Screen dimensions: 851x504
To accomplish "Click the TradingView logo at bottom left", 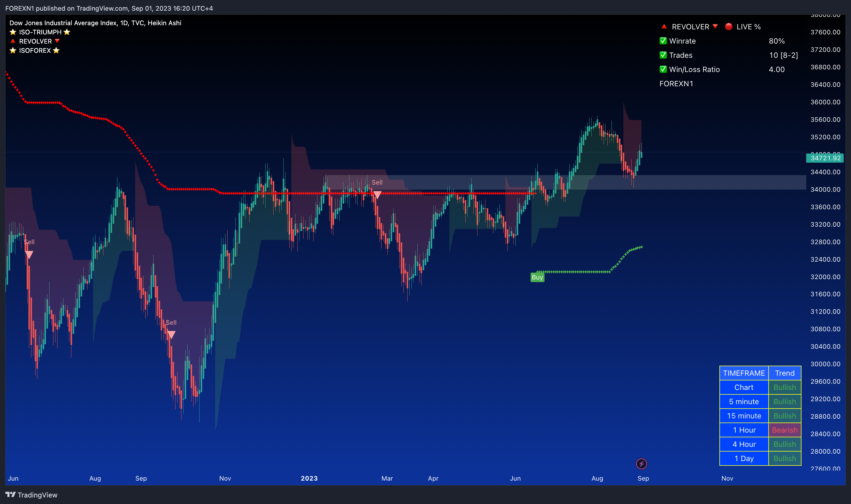I will coord(31,495).
